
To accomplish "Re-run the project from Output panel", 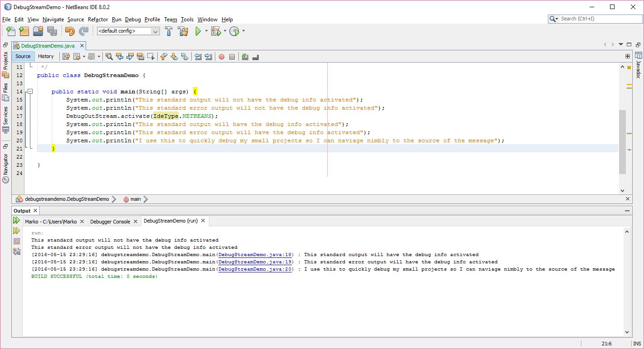I will pos(16,220).
